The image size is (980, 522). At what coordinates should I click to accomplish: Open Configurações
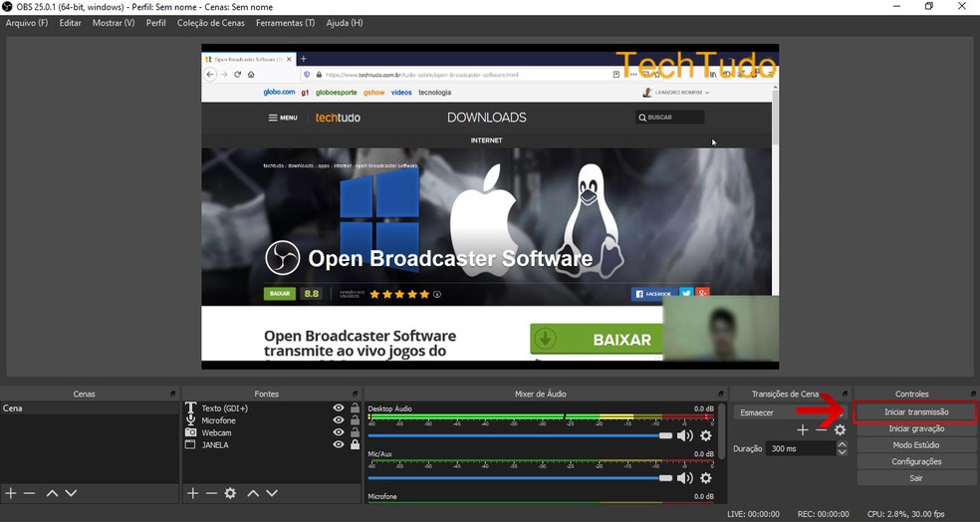pos(916,461)
